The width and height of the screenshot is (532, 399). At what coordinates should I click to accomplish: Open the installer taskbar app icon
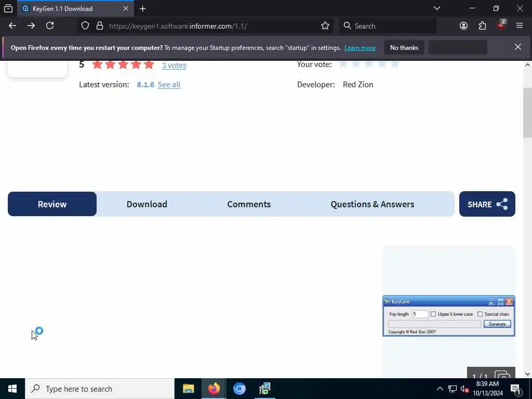coord(264,389)
